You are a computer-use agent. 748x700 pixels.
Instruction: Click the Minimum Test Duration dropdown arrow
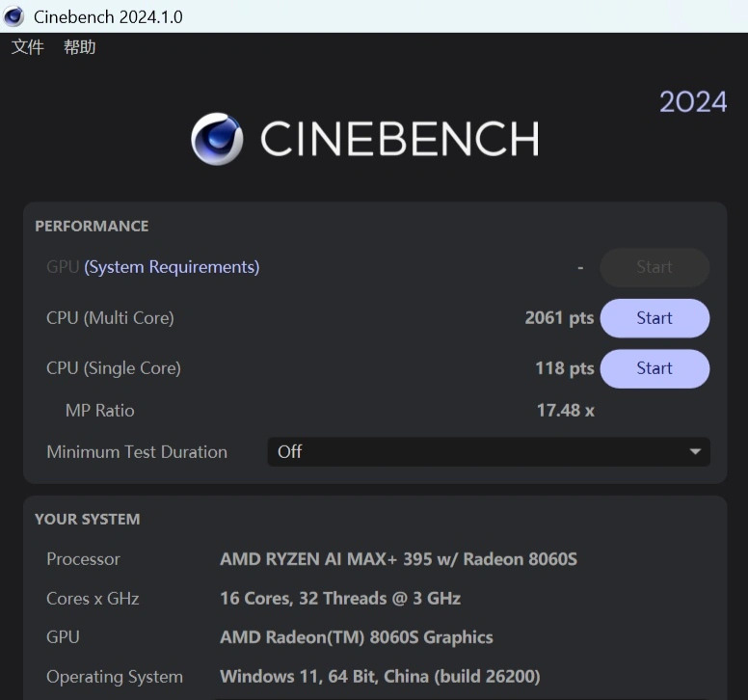tap(695, 451)
